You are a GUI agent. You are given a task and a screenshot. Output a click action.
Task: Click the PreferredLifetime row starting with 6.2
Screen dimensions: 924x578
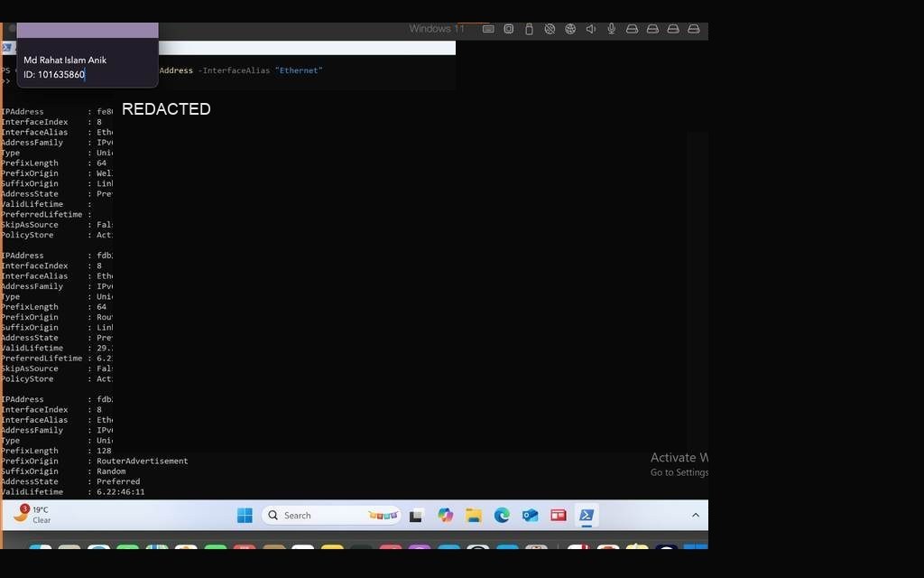tap(57, 359)
